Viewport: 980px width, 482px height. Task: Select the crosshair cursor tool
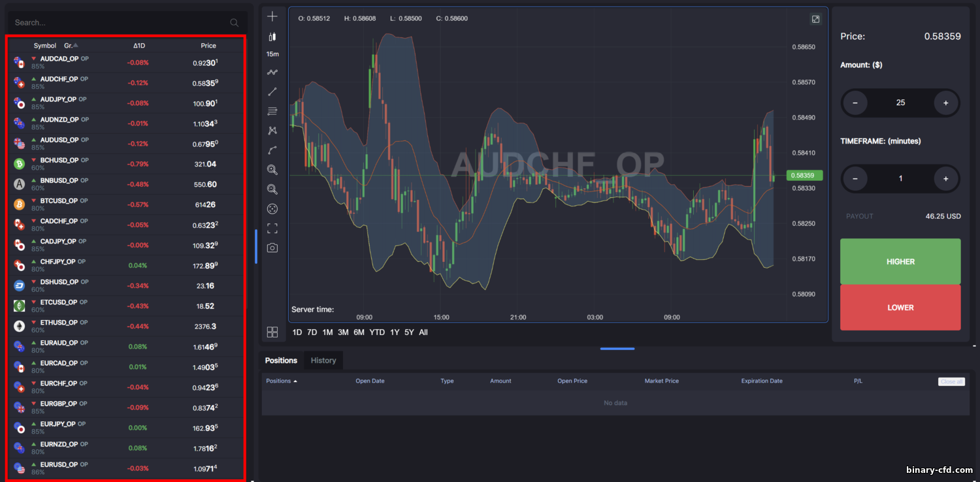coord(272,16)
